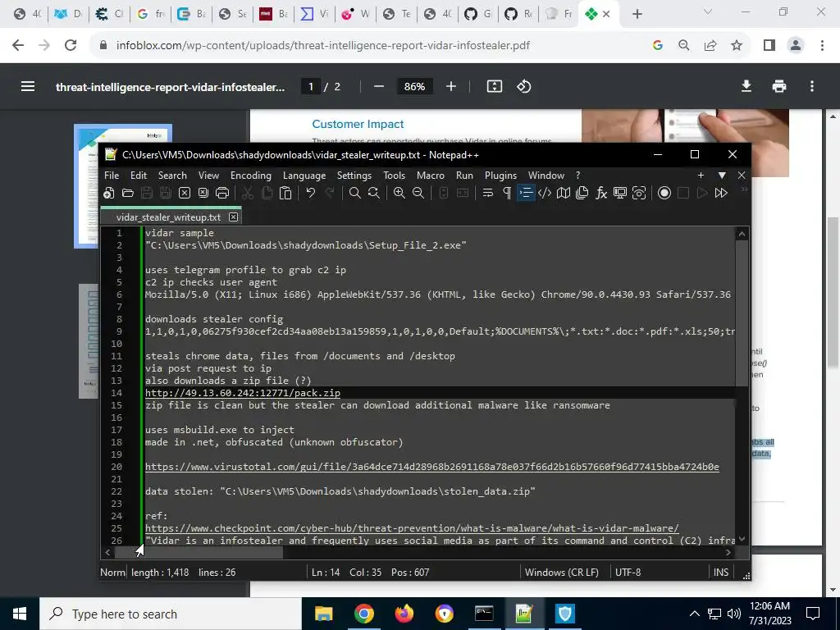
Task: Click the UTF-8 encoding status field
Action: [628, 572]
